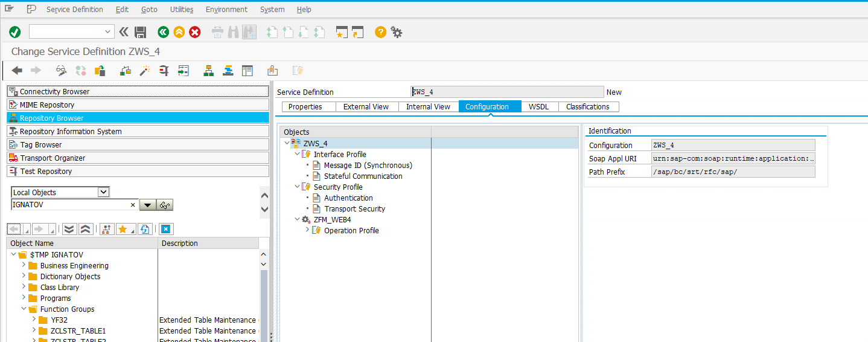Collapse the ZWS_4 root node

point(286,143)
